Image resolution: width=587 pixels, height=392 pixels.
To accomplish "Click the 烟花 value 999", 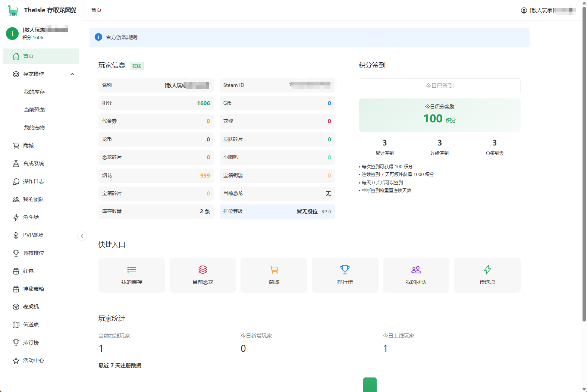I will click(x=205, y=176).
